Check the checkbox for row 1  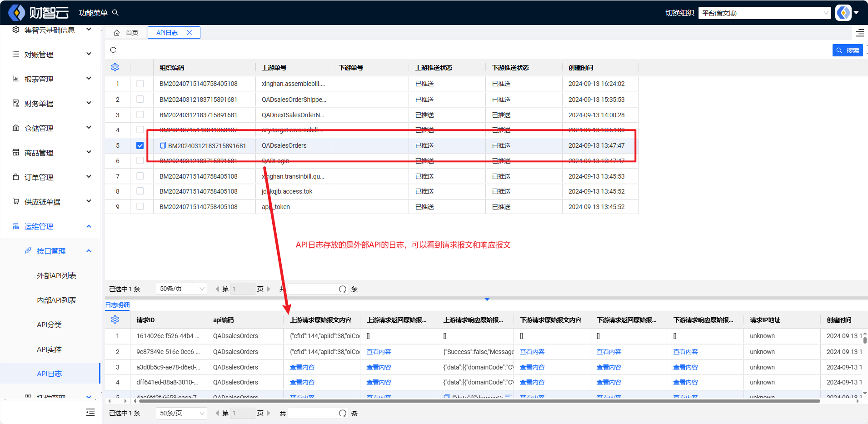(x=140, y=84)
